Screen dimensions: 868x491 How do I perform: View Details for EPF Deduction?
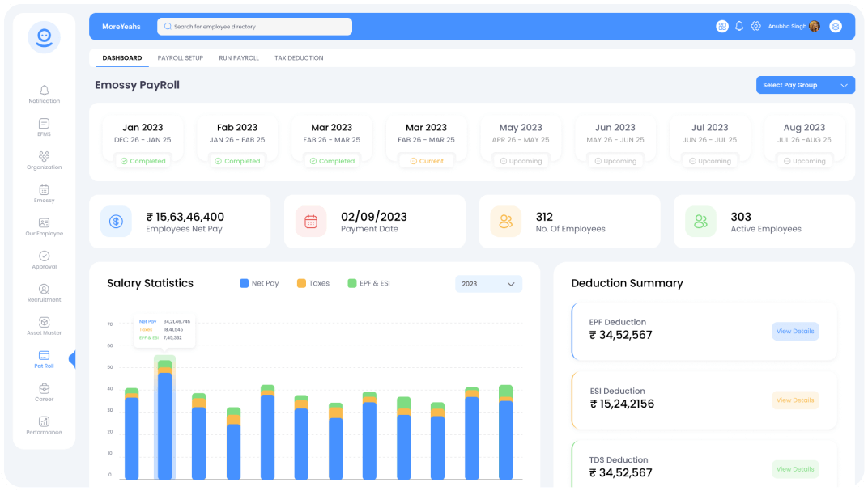[x=794, y=331]
